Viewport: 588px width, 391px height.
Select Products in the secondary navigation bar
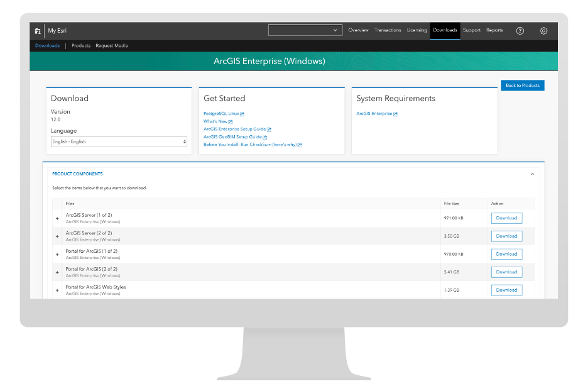tap(81, 46)
